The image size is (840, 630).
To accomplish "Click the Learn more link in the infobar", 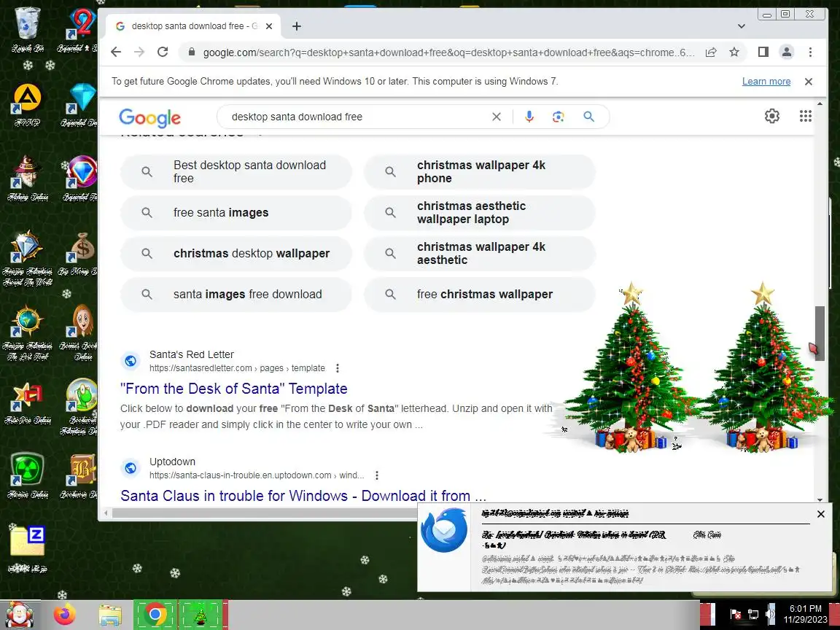I will [766, 82].
